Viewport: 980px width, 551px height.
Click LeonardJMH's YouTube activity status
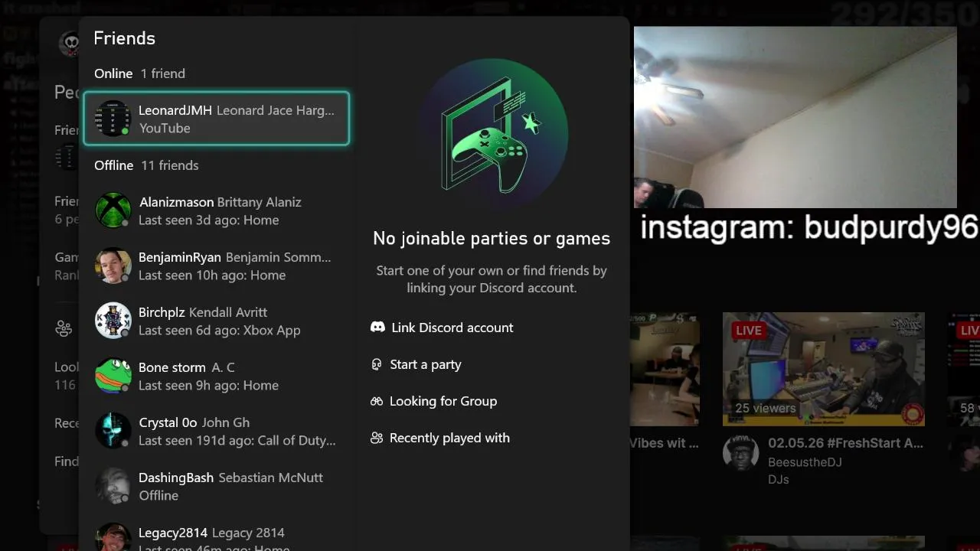165,128
